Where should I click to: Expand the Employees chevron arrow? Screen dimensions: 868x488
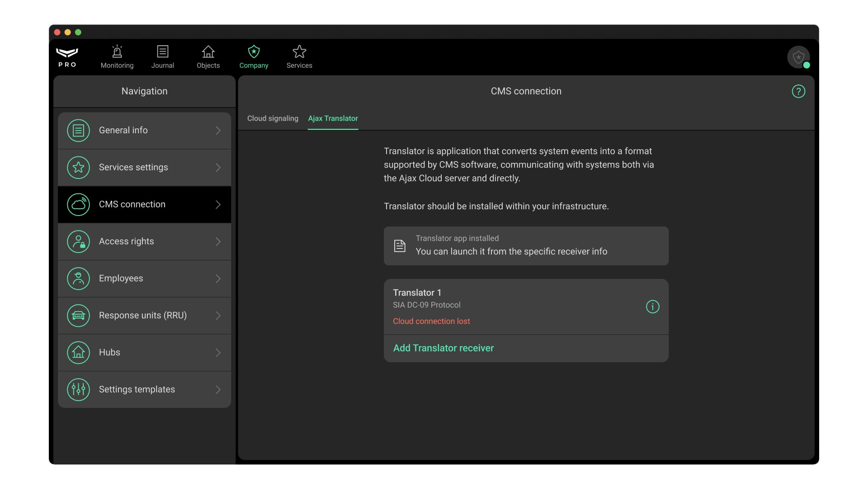pos(218,279)
